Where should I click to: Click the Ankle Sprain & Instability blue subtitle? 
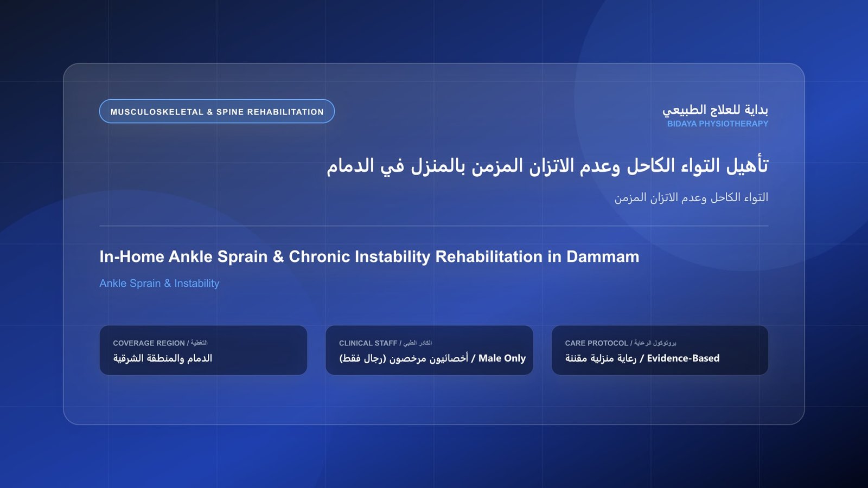click(x=159, y=283)
